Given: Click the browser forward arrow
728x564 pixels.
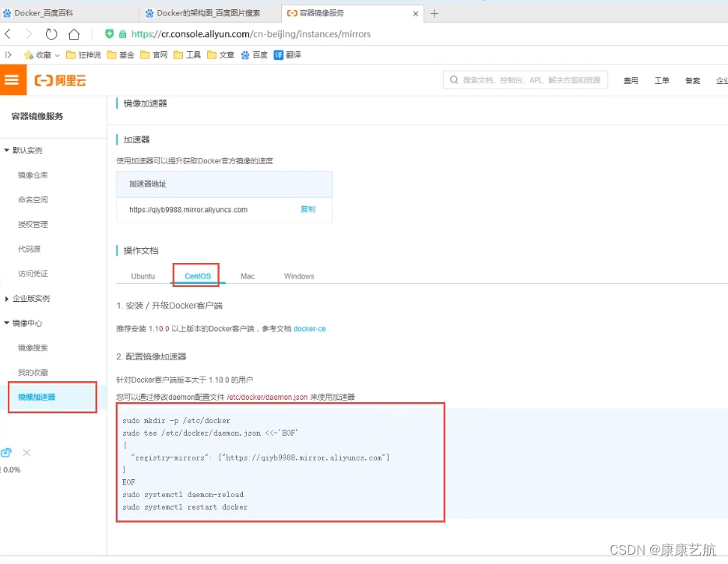Looking at the screenshot, I should click(x=29, y=34).
